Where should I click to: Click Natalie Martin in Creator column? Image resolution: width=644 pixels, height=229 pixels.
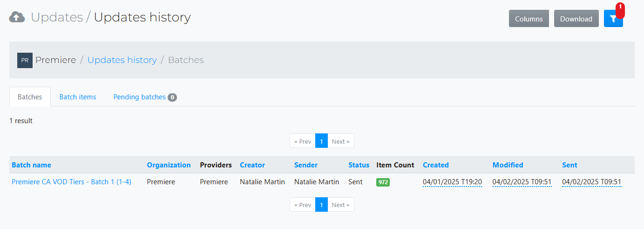click(x=262, y=182)
